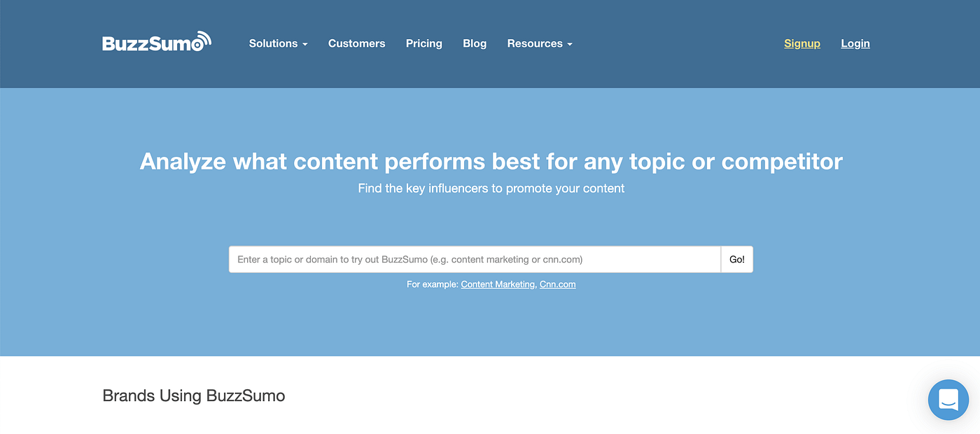Click the 'Find the key influencers' subtitle

coord(491,188)
